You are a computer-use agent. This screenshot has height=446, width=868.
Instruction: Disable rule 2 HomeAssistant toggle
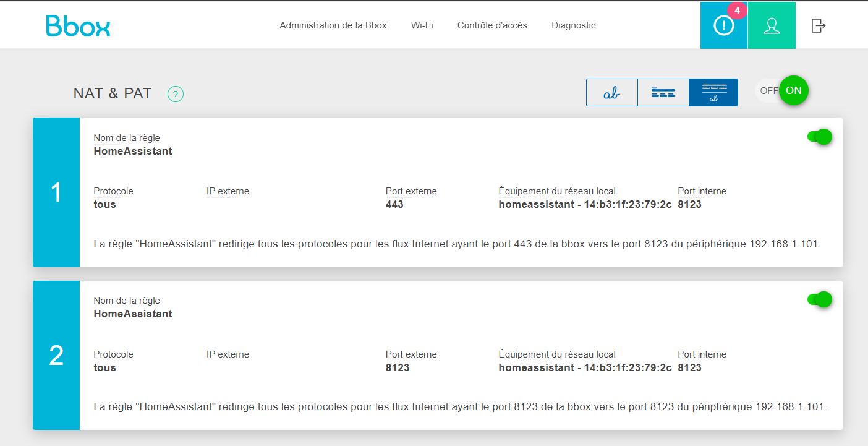pos(820,299)
